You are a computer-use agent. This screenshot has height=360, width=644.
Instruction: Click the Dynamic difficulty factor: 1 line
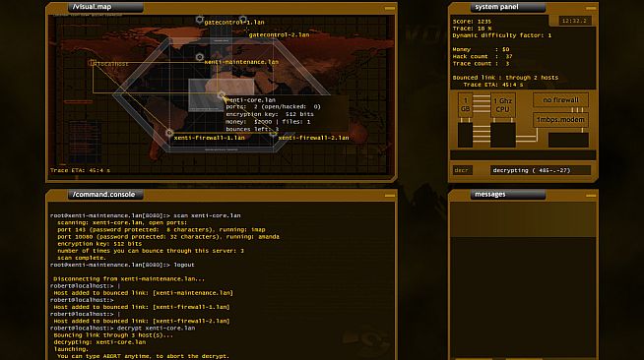pos(502,35)
